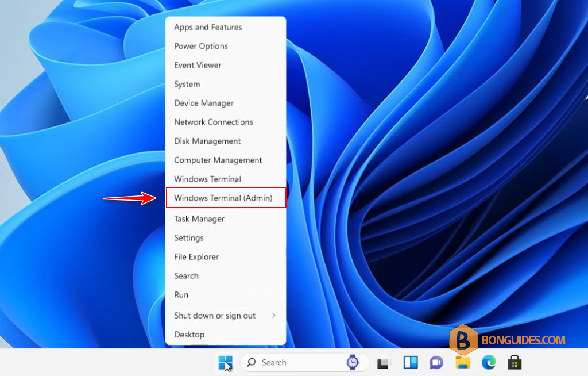Launch File Explorer from the menu
The height and width of the screenshot is (376, 588).
click(225, 256)
